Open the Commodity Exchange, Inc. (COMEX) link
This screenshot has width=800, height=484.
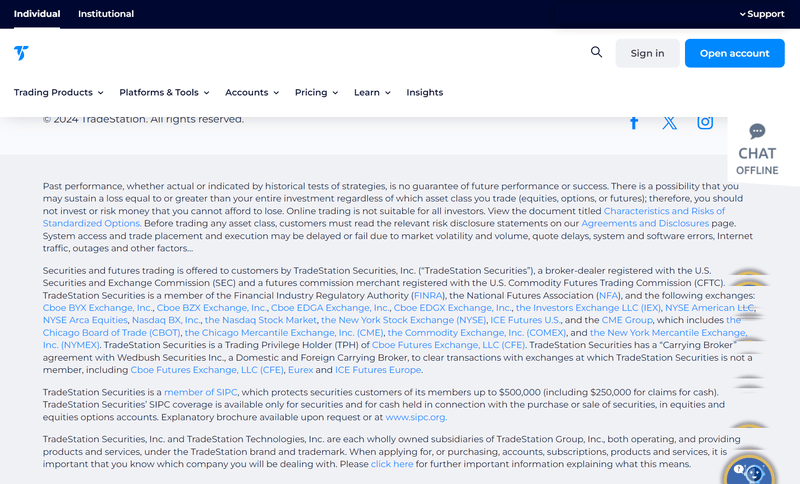point(477,333)
